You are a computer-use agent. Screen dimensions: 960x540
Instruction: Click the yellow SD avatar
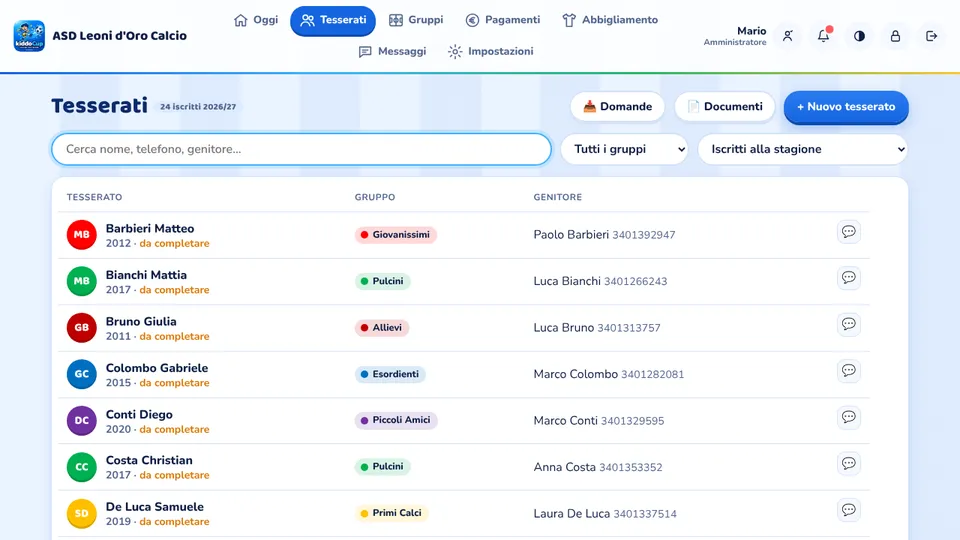81,513
